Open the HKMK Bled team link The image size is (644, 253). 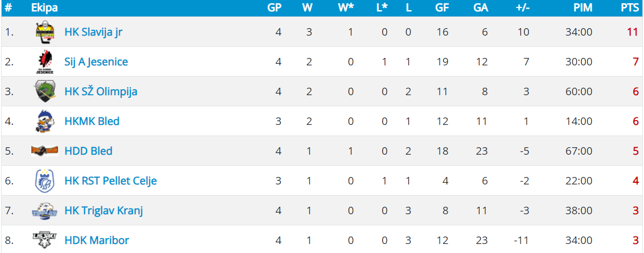[x=92, y=121]
